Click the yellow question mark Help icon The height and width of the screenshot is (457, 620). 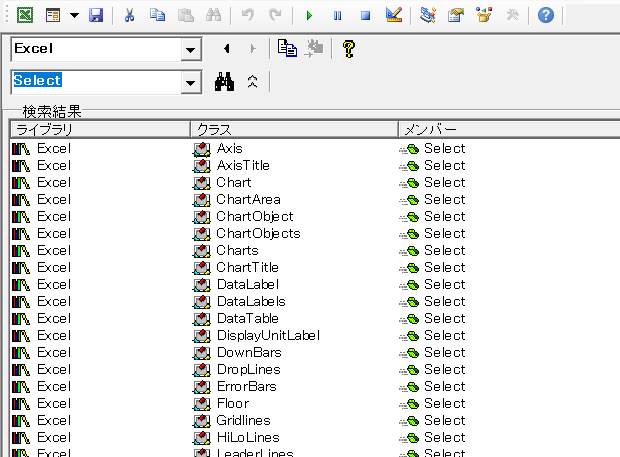click(348, 49)
